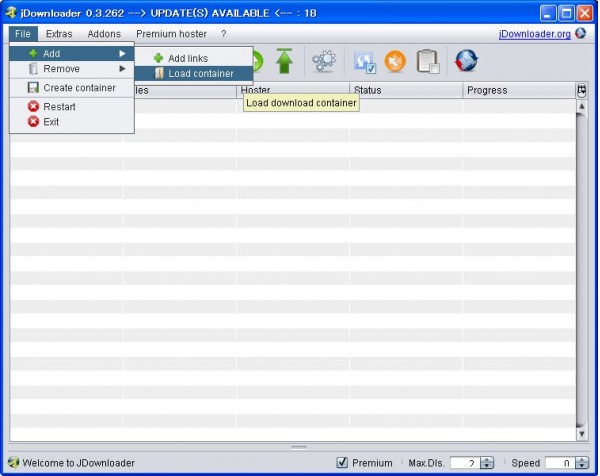Click the green move-to-top arrow icon
The image size is (600, 476).
(x=284, y=61)
